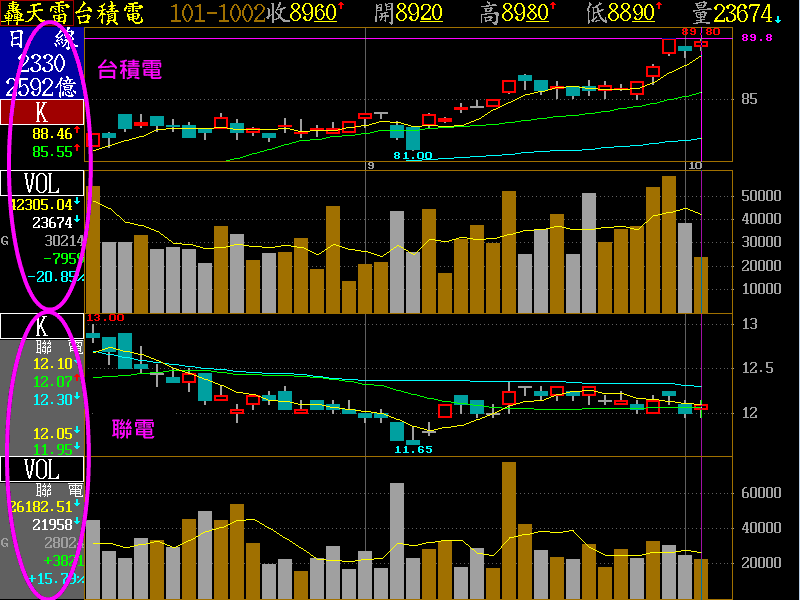Click the 81.00 low price marker
Screen dimensions: 800x600
[412, 155]
